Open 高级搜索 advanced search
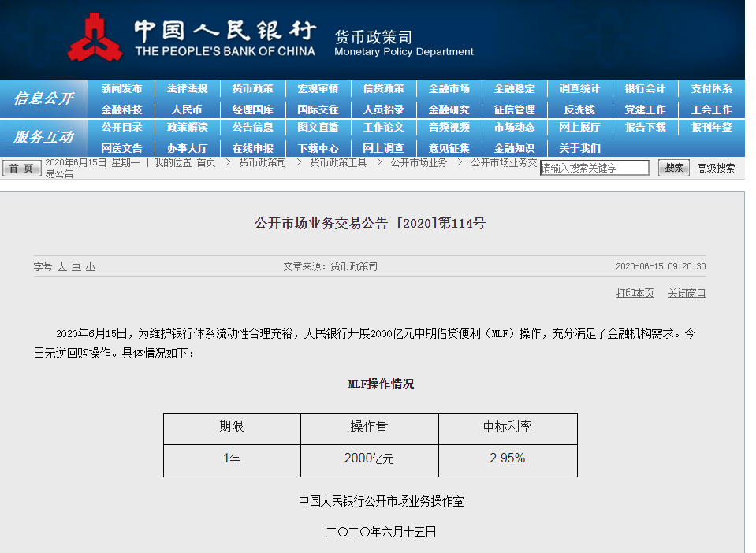The image size is (756, 553). 715,168
